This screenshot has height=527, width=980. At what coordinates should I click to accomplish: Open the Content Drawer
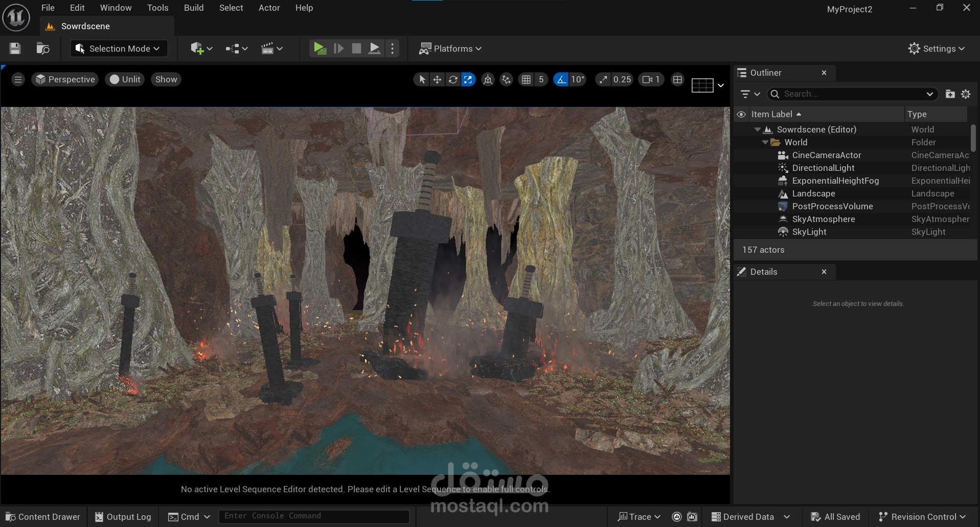[43, 517]
